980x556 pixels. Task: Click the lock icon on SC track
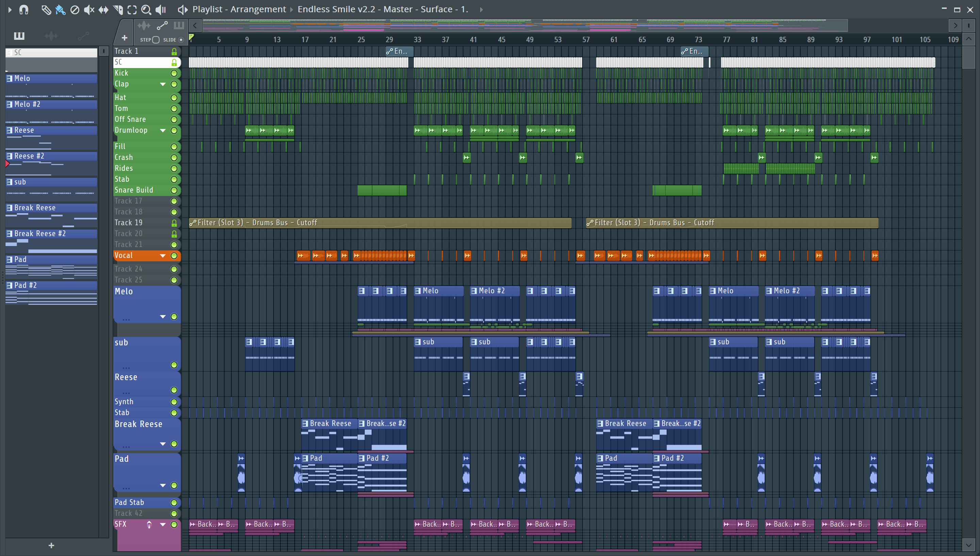click(174, 62)
